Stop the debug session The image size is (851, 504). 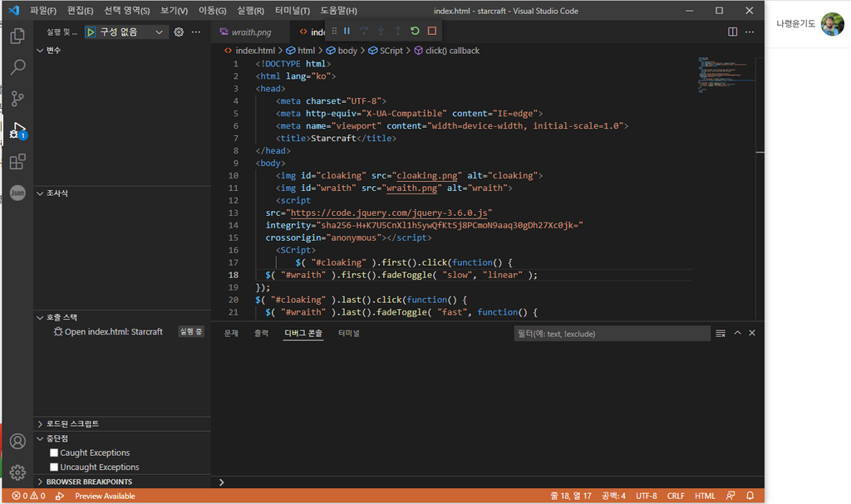pyautogui.click(x=432, y=32)
